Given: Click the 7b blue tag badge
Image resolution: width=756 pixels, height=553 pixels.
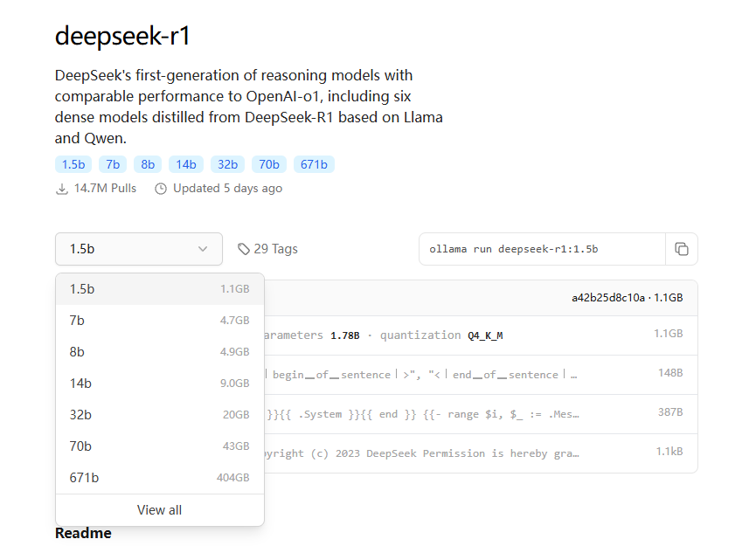Looking at the screenshot, I should tap(113, 164).
